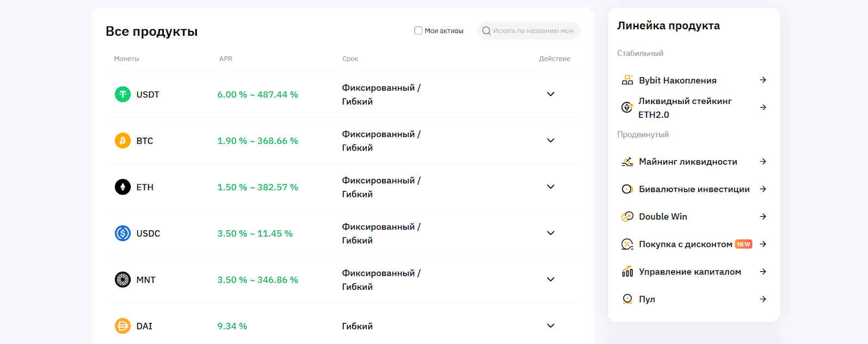Click the USDC coin icon

pos(123,233)
